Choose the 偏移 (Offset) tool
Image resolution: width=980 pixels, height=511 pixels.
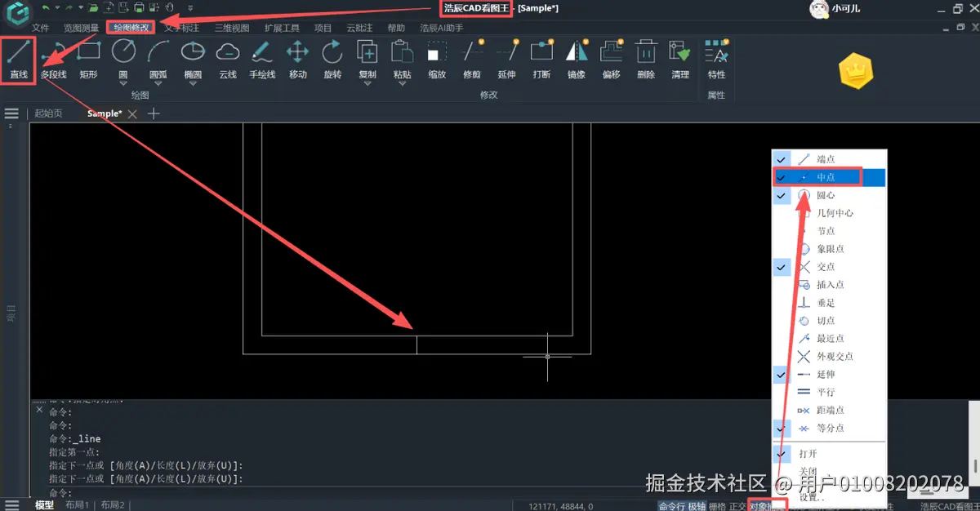click(611, 60)
